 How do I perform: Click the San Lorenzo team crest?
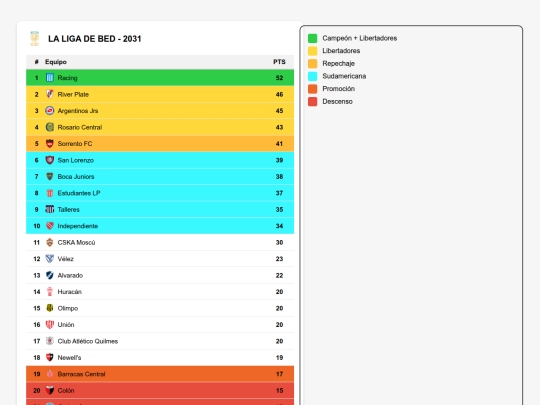pos(50,160)
